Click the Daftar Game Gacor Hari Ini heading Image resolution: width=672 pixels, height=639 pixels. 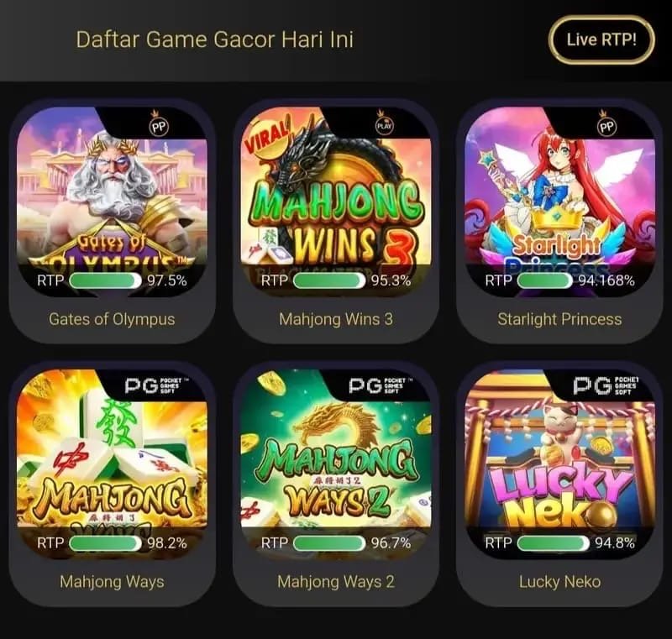pyautogui.click(x=215, y=39)
